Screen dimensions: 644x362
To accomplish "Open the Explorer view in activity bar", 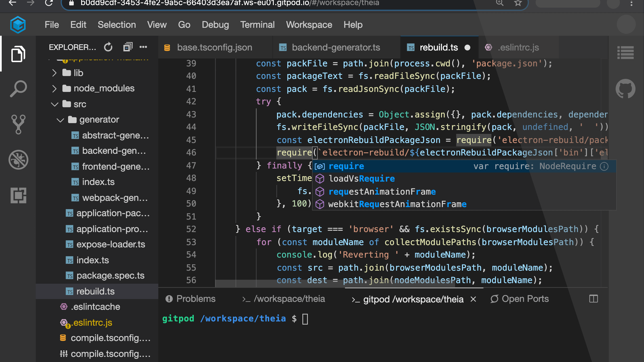I will click(x=18, y=54).
